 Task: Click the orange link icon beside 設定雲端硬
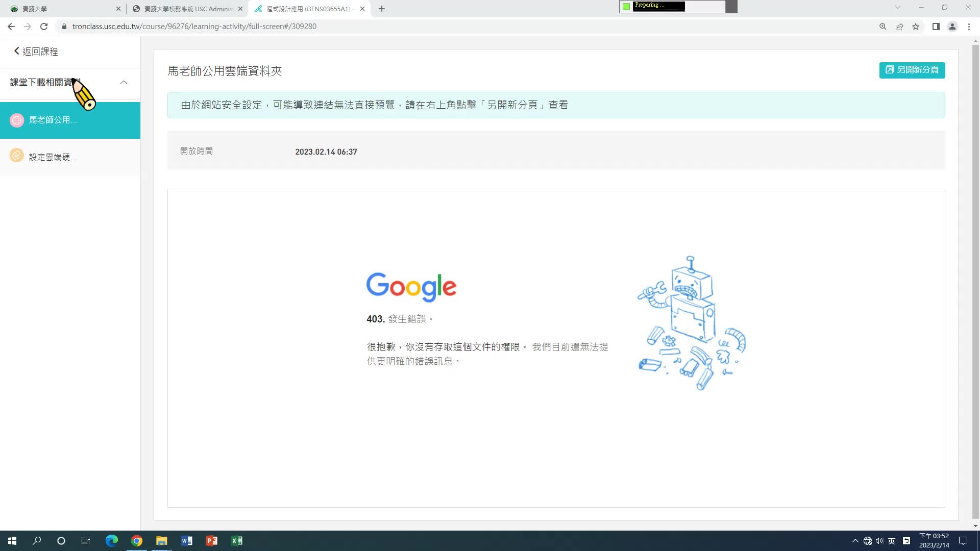tap(17, 156)
